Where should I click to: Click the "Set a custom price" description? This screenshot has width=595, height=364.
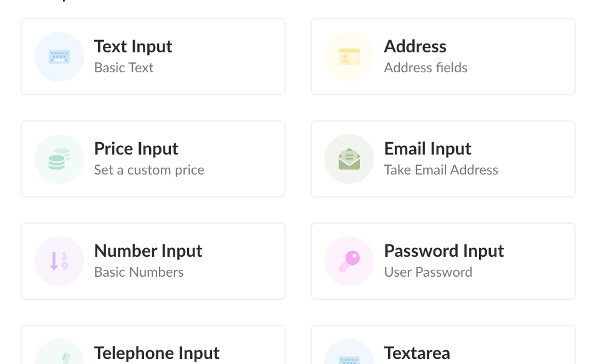click(x=149, y=170)
